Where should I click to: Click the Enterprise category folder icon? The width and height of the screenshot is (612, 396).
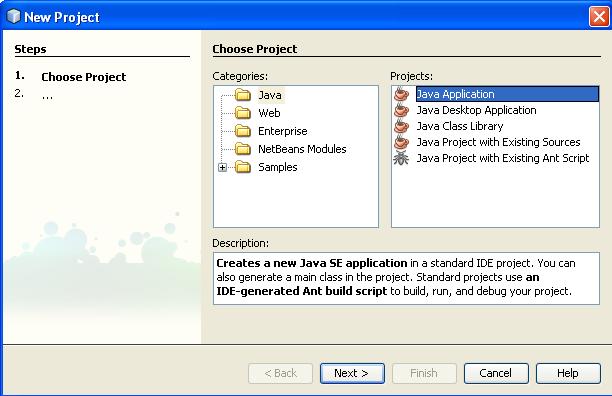(x=243, y=131)
